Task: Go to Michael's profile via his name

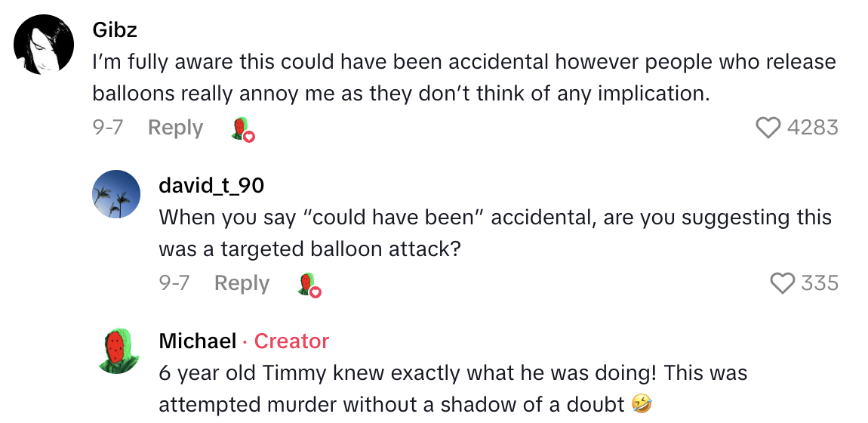Action: click(x=198, y=341)
